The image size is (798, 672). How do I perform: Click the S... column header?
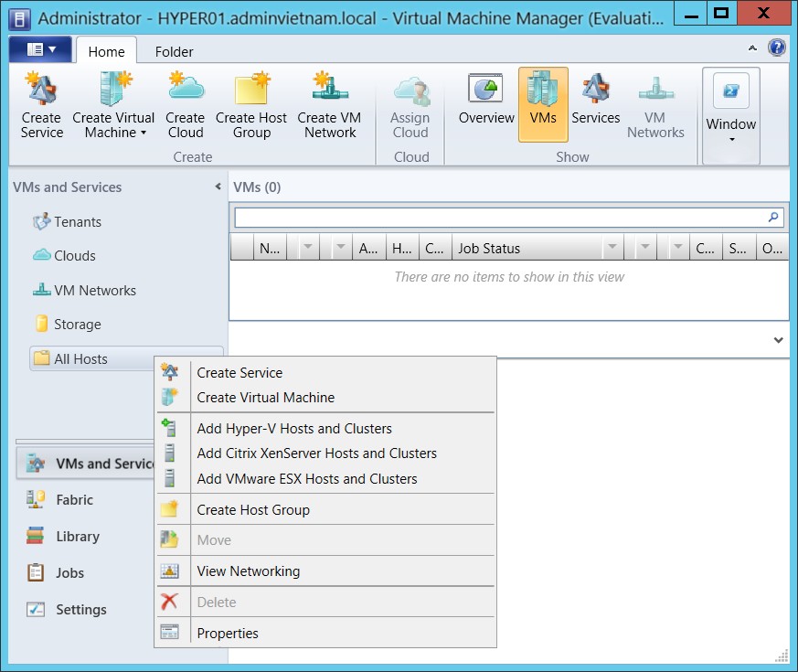(738, 249)
